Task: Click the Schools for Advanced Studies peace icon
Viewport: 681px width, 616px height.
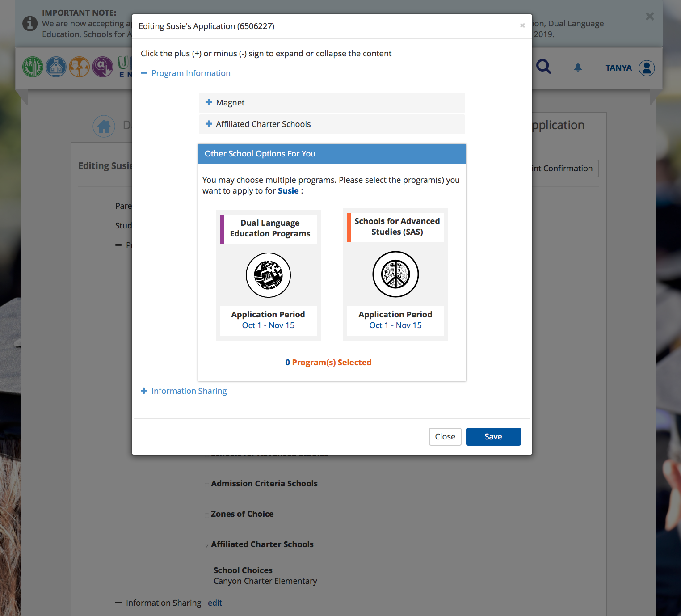Action: 395,274
